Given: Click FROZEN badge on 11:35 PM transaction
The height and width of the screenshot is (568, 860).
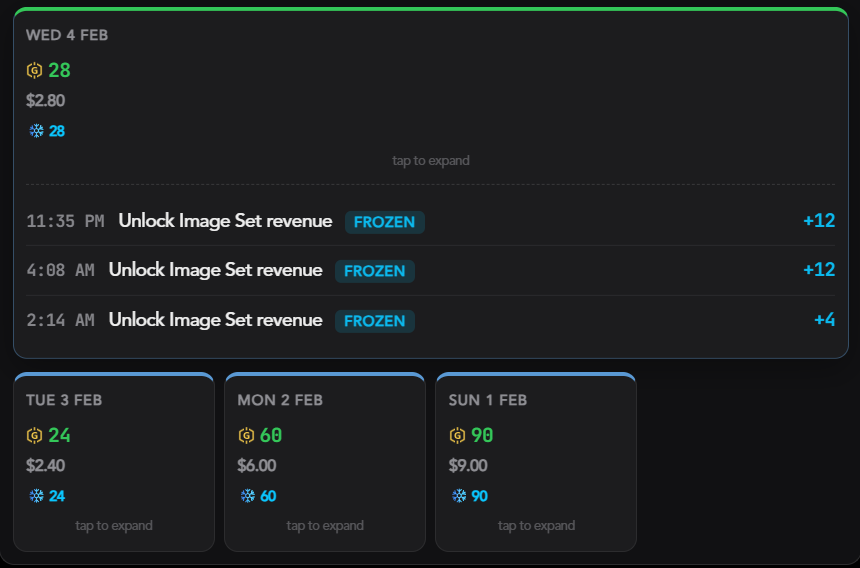Looking at the screenshot, I should click(384, 222).
